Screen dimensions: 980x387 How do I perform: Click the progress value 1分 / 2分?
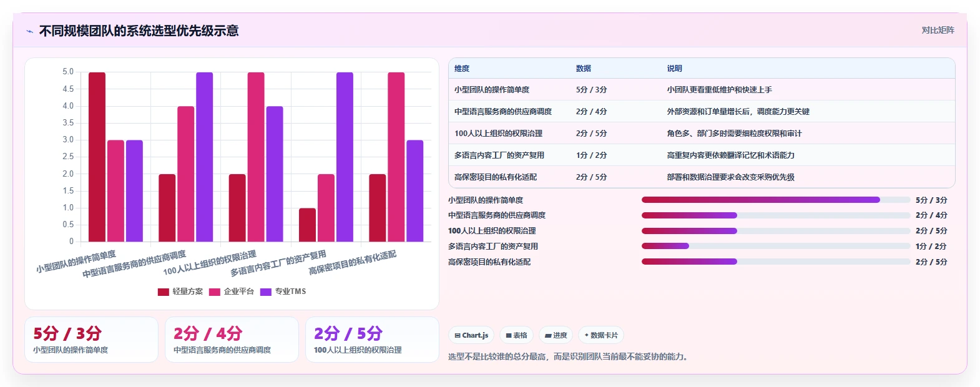pyautogui.click(x=931, y=246)
